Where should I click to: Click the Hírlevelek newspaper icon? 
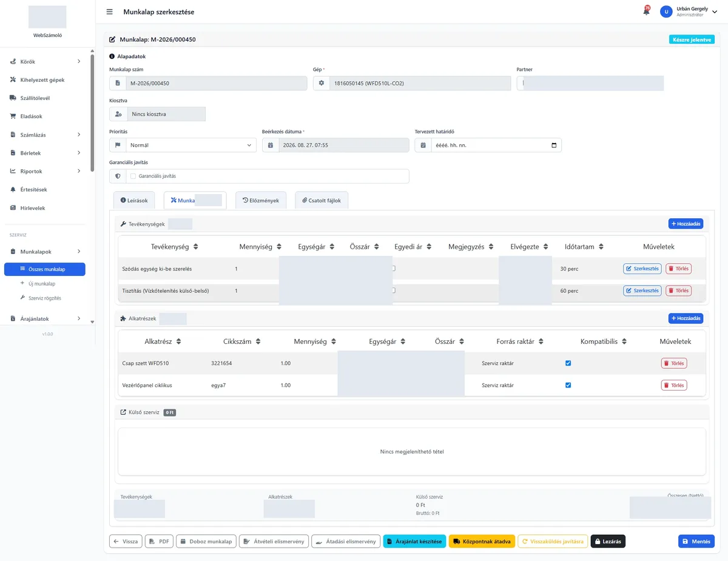tap(13, 208)
